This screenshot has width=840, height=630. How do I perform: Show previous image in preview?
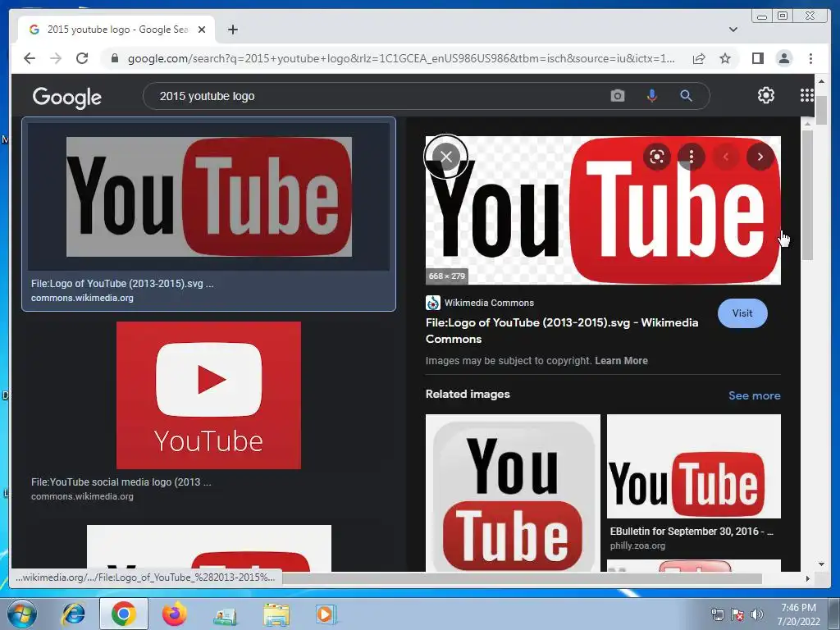pos(726,157)
